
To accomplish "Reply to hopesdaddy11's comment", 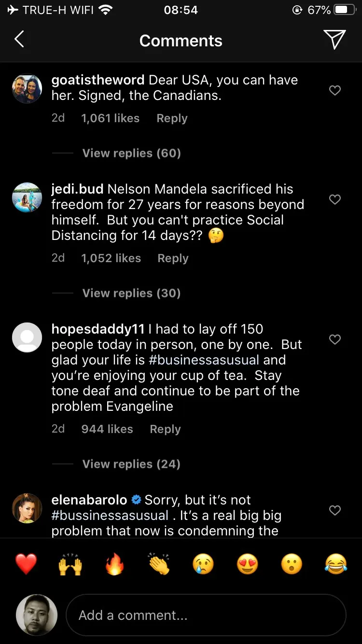I will point(165,429).
